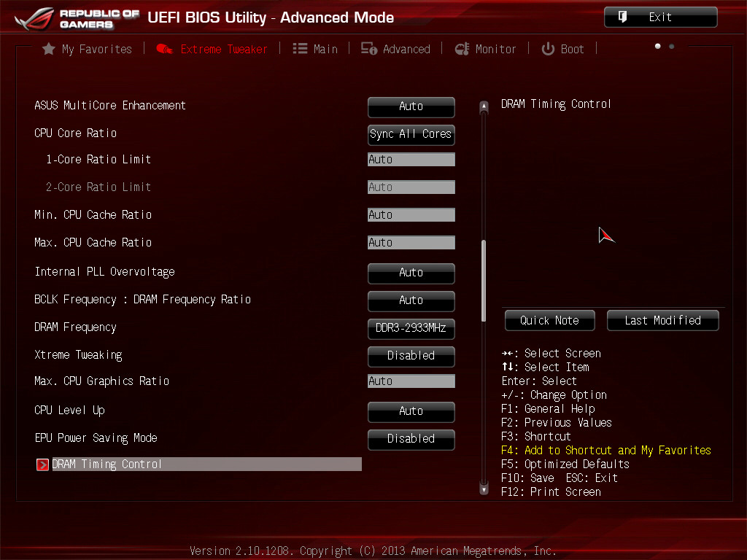Click the Monitor tab gauge icon

462,49
